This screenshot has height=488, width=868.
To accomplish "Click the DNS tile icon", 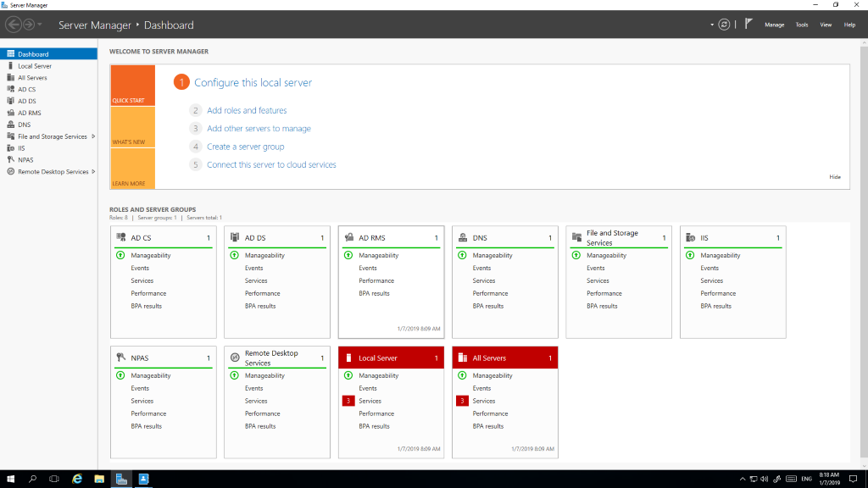I will point(463,238).
